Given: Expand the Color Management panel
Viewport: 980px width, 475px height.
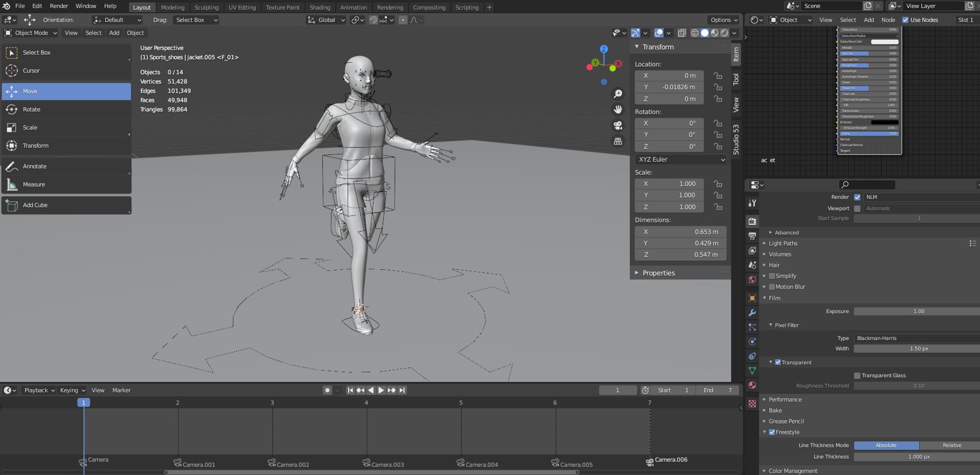Looking at the screenshot, I should pos(793,471).
